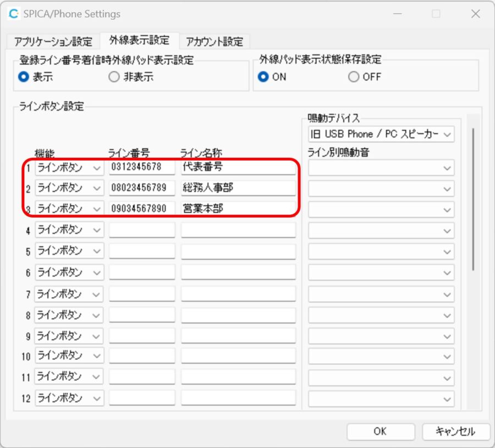
Task: Click the OK button
Action: [380, 432]
